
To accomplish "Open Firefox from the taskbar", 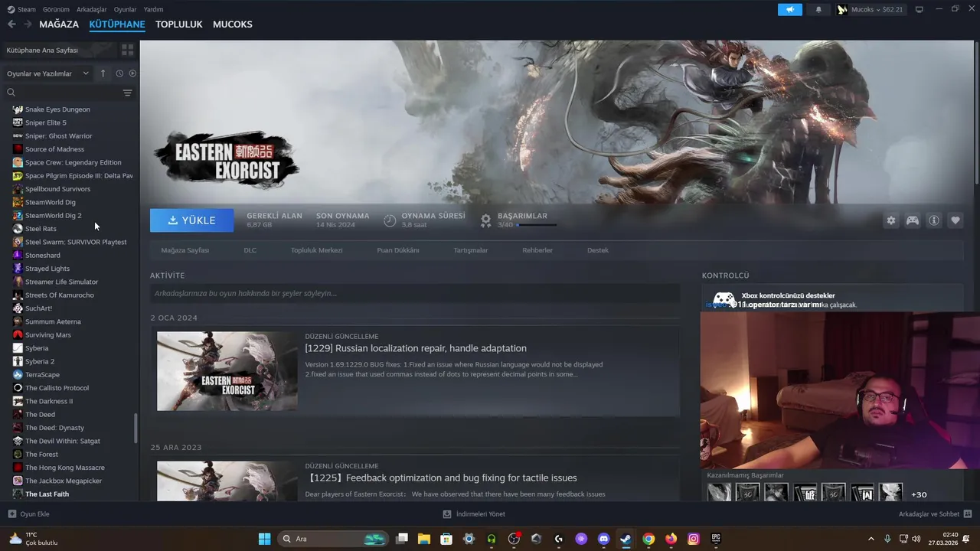I will (671, 539).
